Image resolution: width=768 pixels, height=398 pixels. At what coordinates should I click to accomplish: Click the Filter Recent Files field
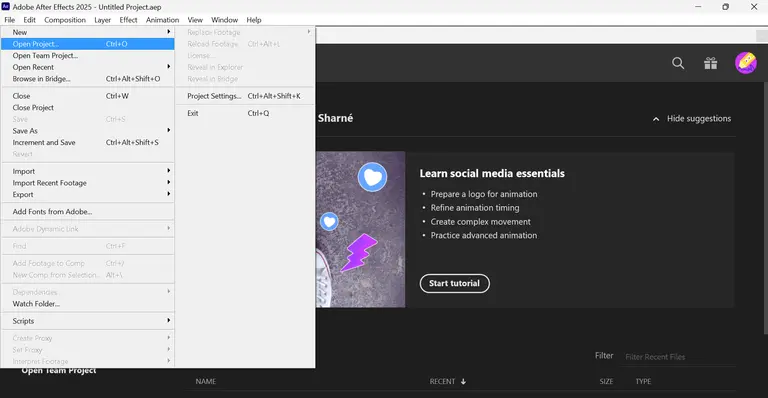coord(678,357)
